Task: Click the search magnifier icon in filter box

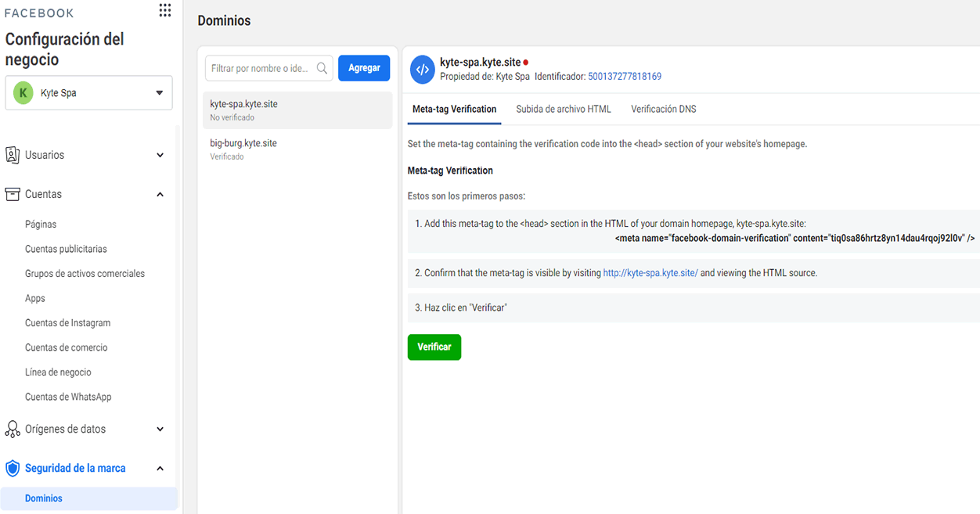Action: pos(322,69)
